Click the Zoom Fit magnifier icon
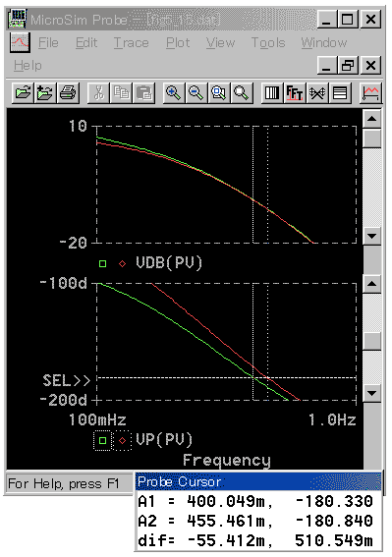 coord(241,93)
